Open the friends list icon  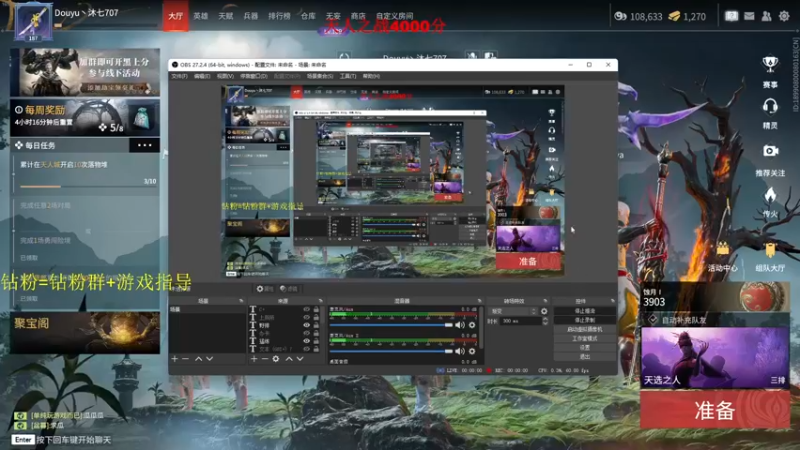click(x=766, y=16)
